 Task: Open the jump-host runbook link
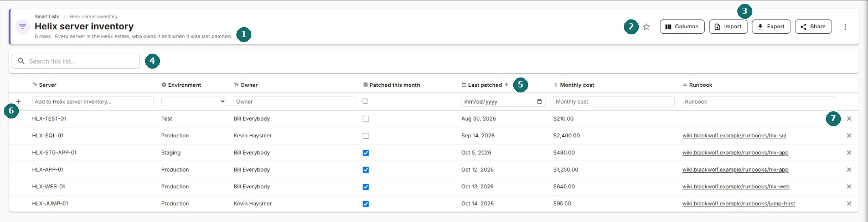pos(738,204)
